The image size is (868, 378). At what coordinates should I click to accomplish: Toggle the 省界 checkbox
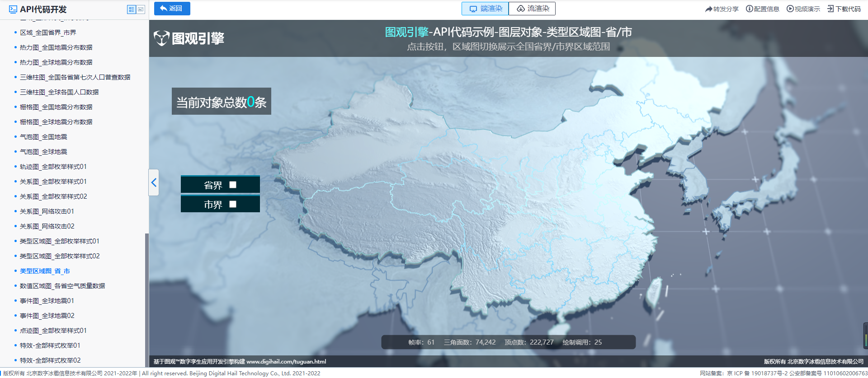coord(233,185)
